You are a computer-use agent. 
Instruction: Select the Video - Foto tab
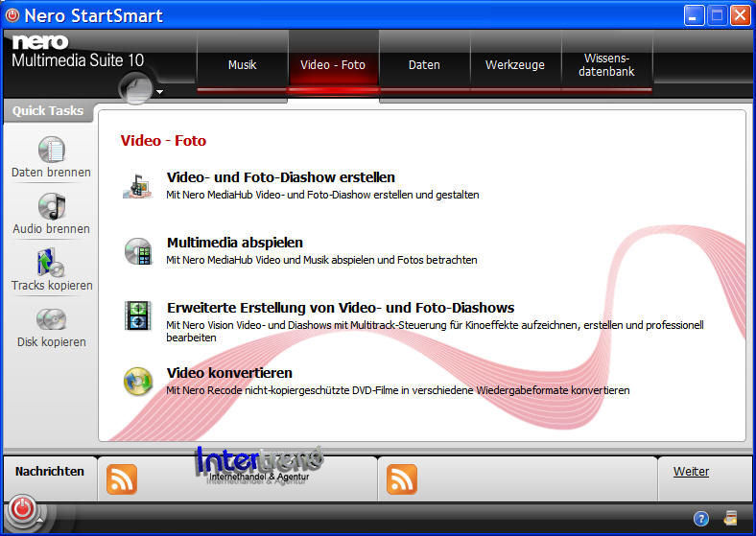pos(333,64)
